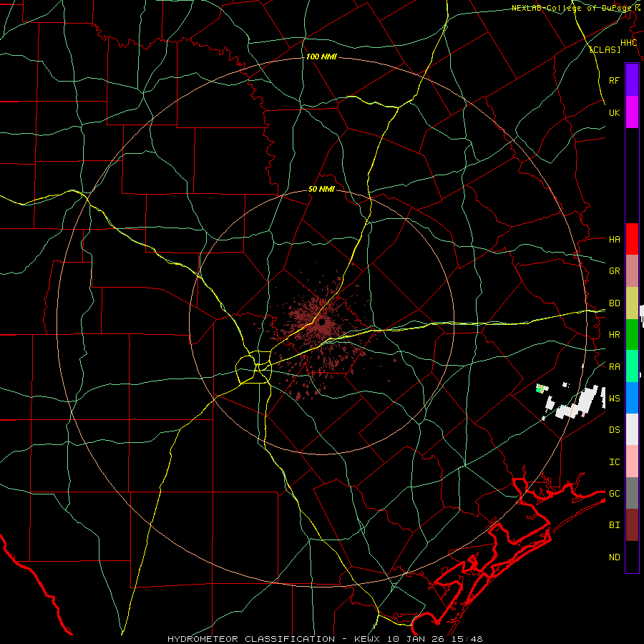Click the "DS" legend label
The width and height of the screenshot is (644, 644).
pyautogui.click(x=614, y=430)
